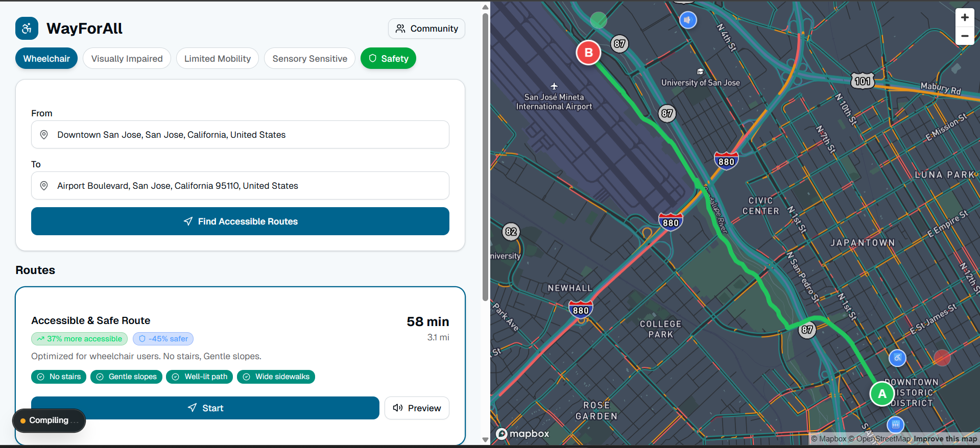
Task: Click the green A start marker
Action: tap(882, 394)
